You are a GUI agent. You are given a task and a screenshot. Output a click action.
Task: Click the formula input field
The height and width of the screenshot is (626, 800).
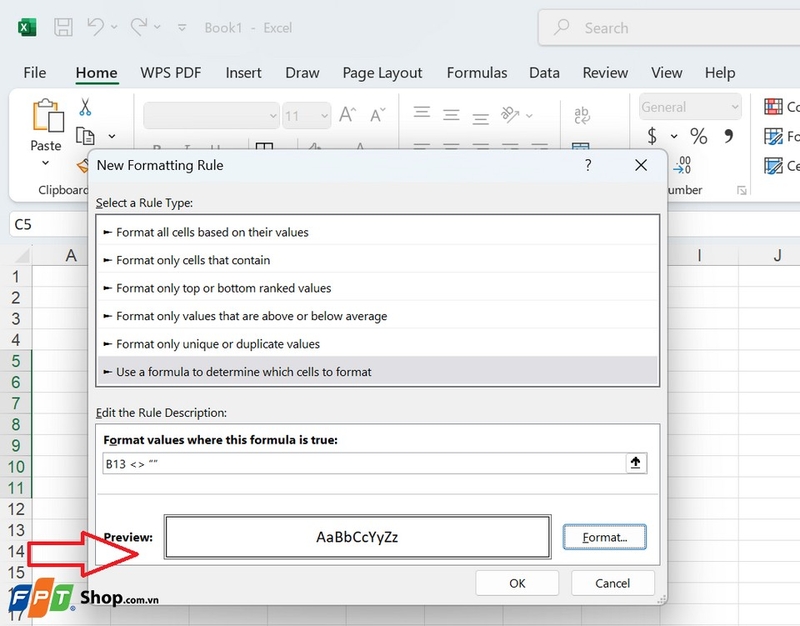tap(364, 464)
